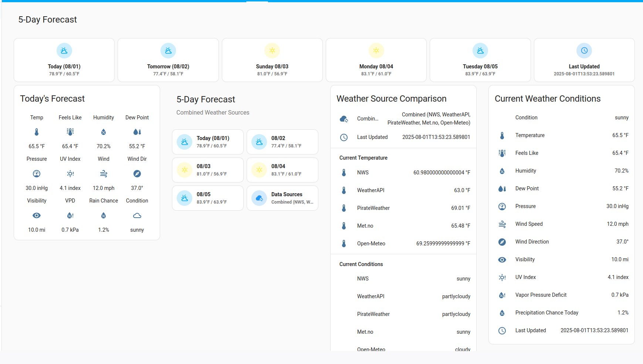Viewport: 643px width, 364px height.
Task: Open the Tuesday 08/05 forecast card
Action: coord(480,60)
